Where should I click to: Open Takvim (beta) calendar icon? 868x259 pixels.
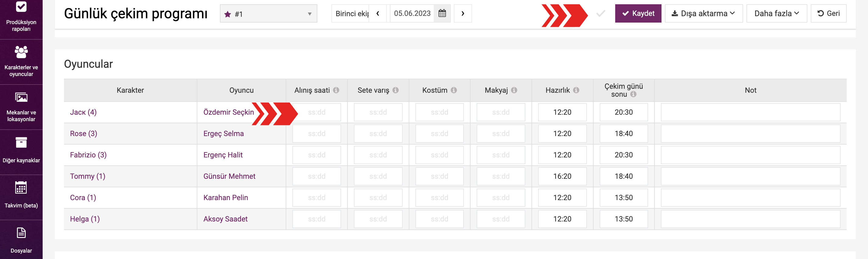[21, 188]
